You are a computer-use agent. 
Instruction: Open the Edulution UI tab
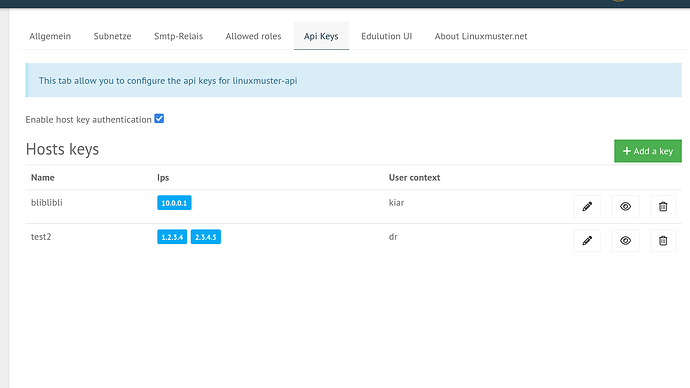point(387,36)
